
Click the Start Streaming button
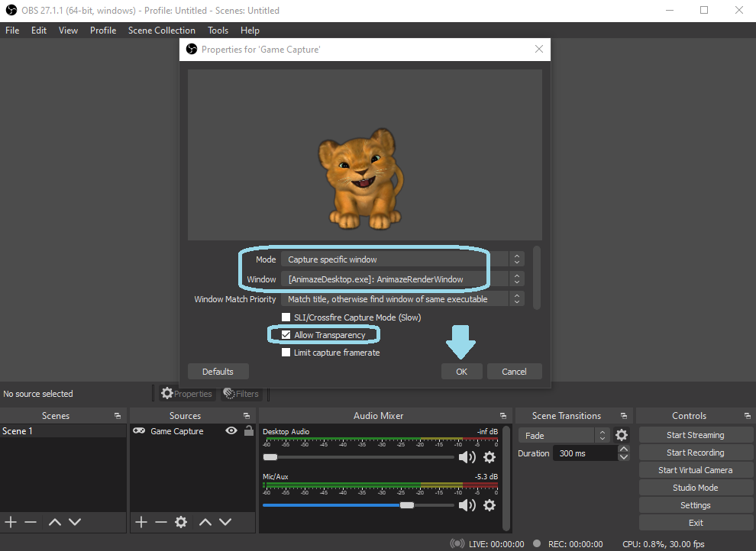(696, 434)
